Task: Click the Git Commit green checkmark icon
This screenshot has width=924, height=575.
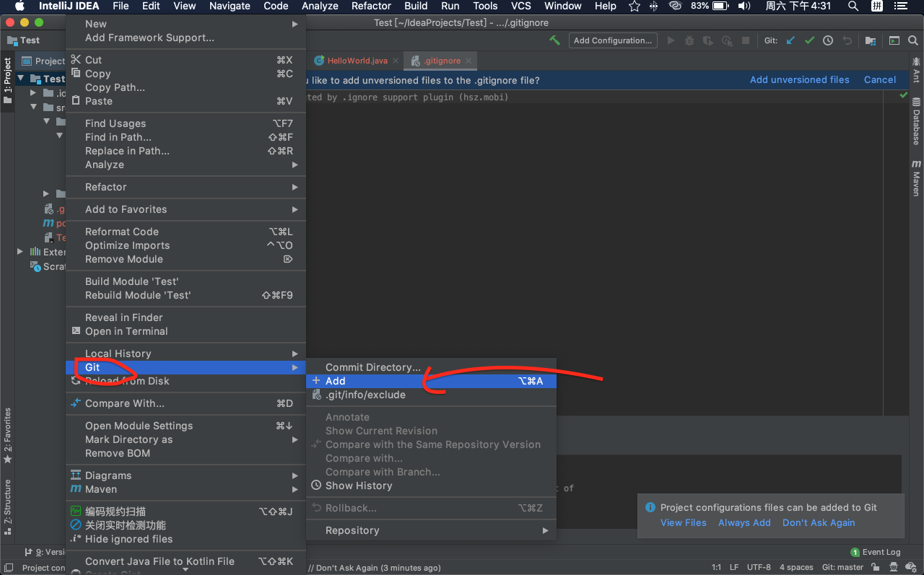Action: [809, 40]
